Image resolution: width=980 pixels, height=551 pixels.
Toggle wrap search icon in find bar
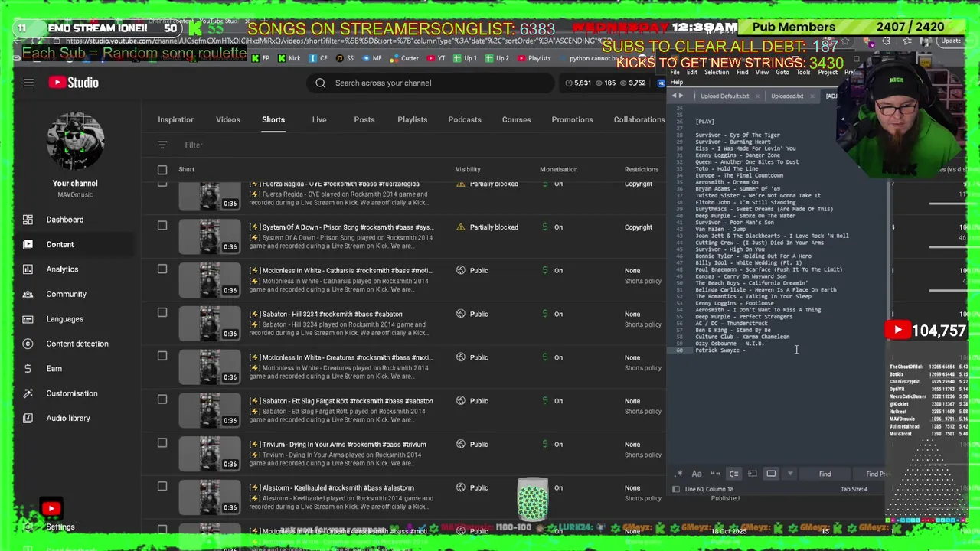[x=733, y=474]
